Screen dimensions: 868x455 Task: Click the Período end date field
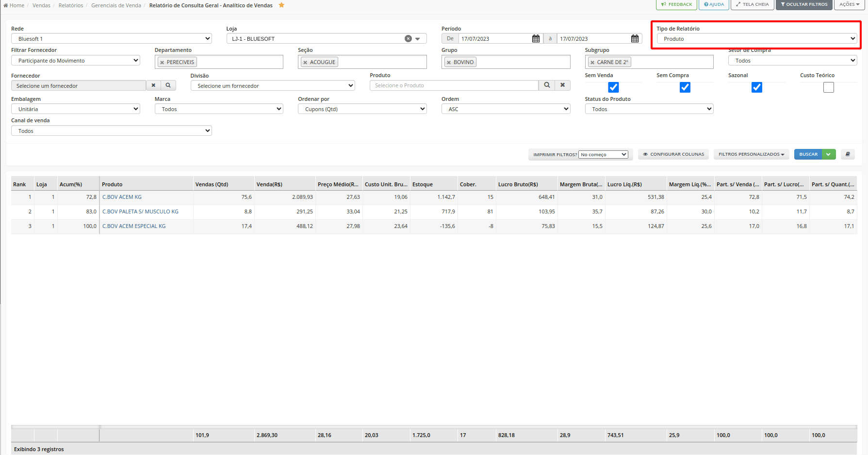594,39
